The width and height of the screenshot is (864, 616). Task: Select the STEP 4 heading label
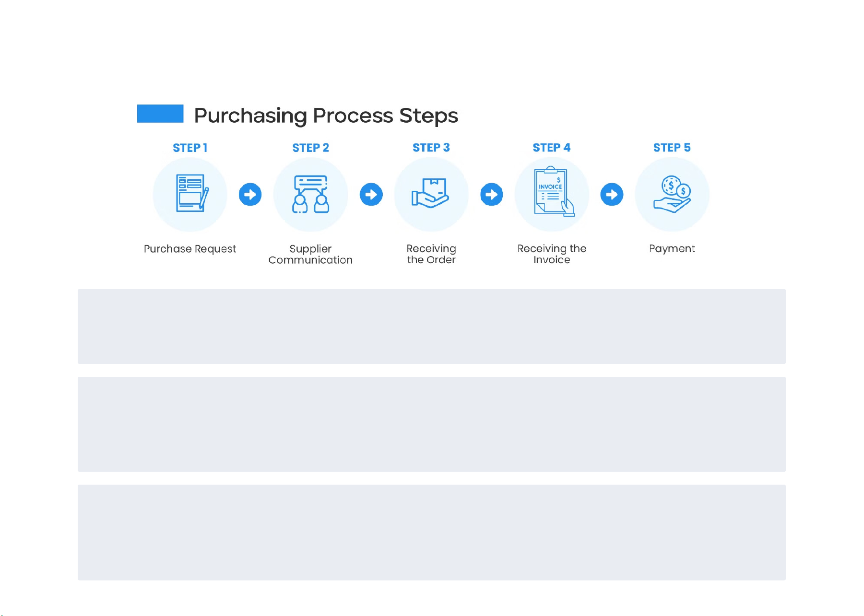click(x=552, y=148)
